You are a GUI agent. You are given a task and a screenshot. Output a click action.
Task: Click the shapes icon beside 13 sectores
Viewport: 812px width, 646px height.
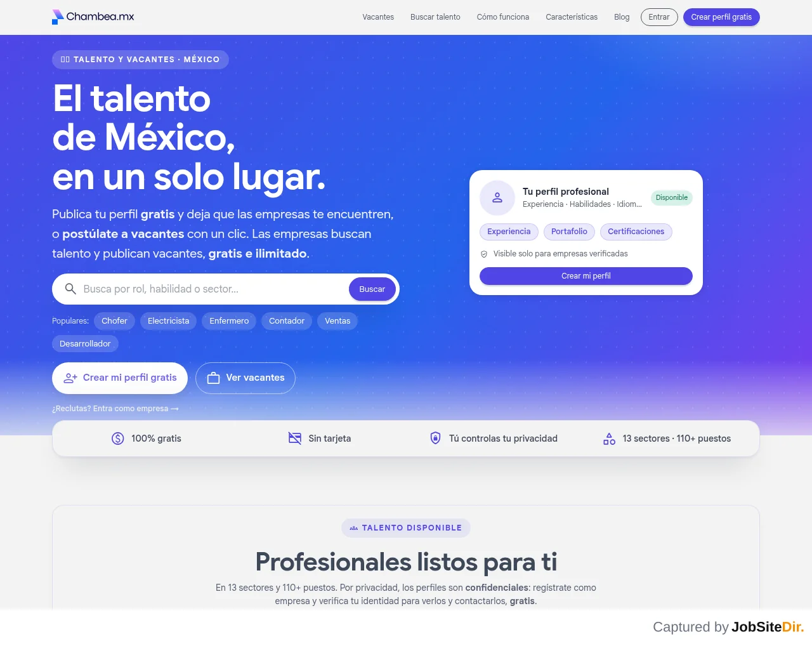(609, 438)
